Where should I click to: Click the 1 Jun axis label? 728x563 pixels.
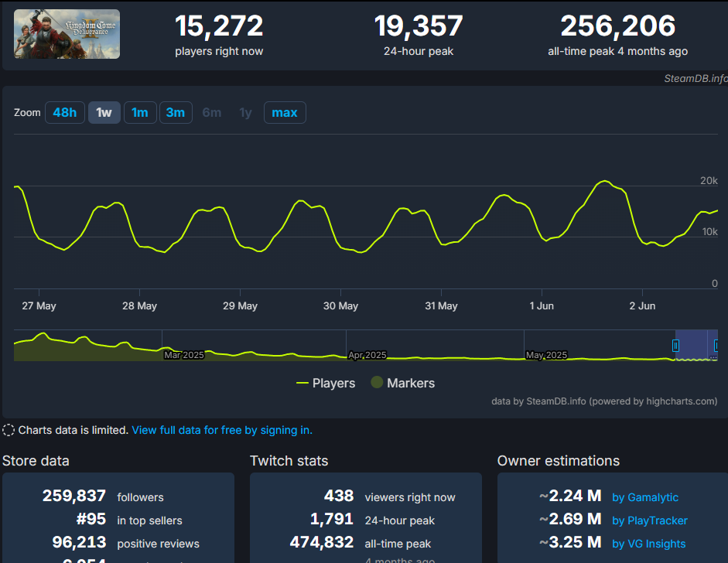tap(542, 306)
